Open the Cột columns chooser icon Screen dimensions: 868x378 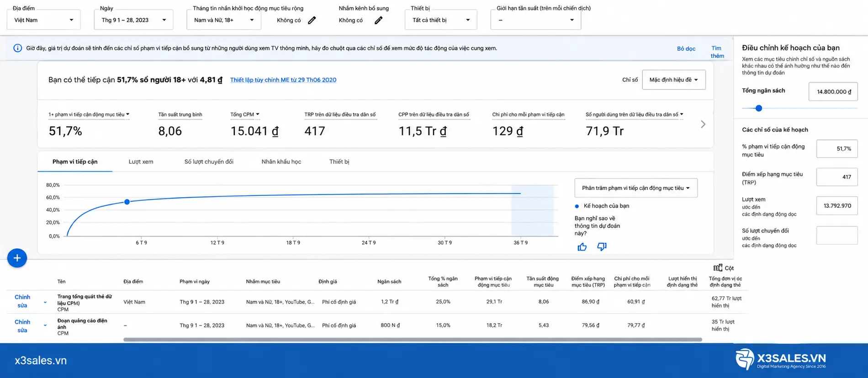pos(718,268)
